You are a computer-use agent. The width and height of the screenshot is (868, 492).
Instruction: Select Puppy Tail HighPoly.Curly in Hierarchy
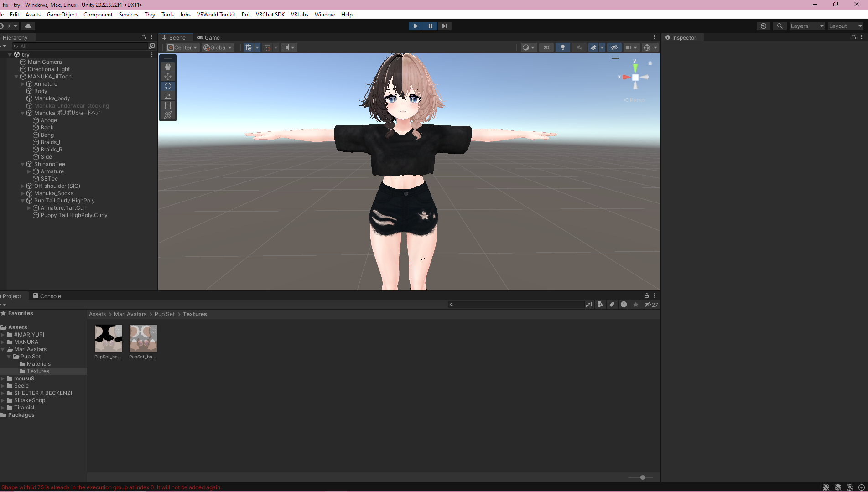click(74, 215)
